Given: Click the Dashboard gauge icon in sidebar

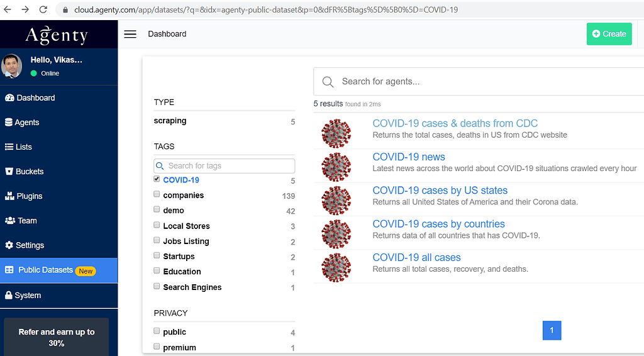Looking at the screenshot, I should 9,97.
